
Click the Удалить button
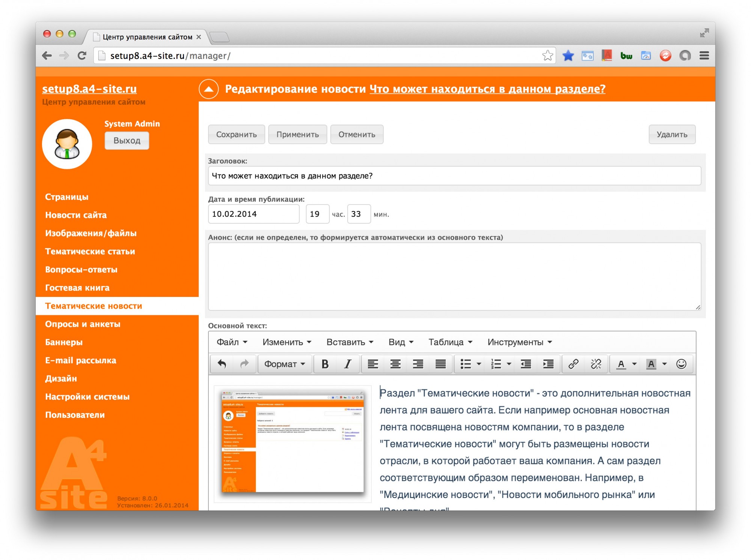(x=671, y=134)
